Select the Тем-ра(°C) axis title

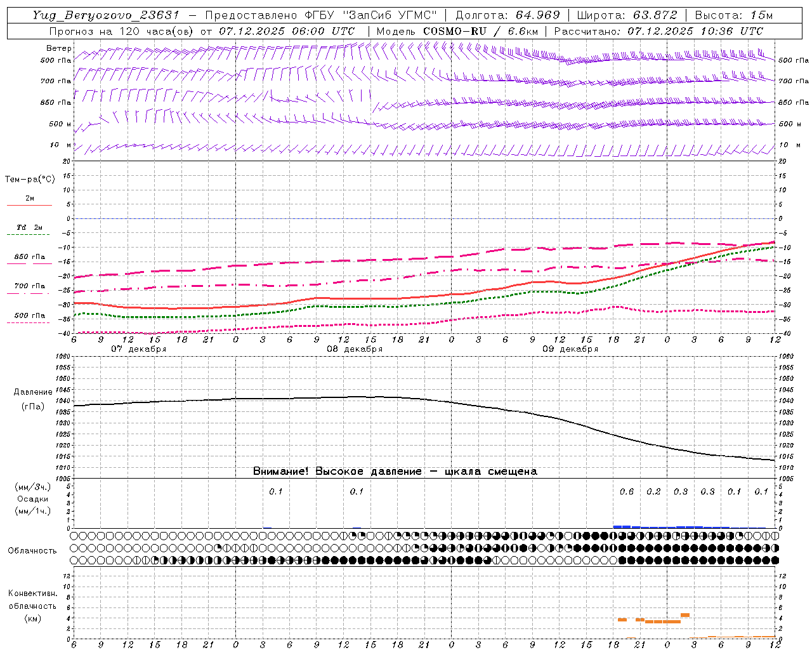coord(30,180)
